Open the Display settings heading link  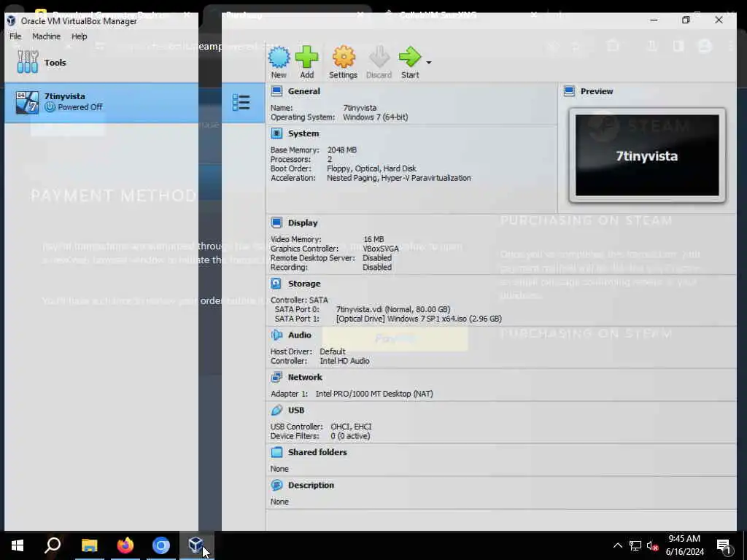coord(303,222)
